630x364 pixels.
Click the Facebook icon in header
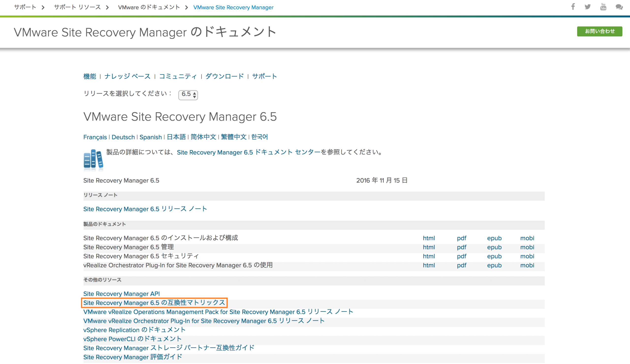tap(573, 7)
